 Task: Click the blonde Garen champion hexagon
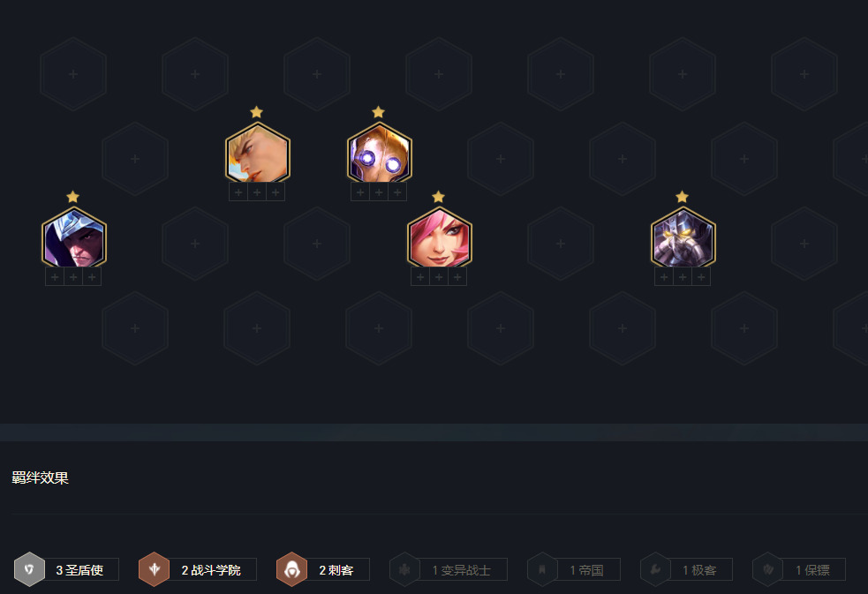pos(258,154)
